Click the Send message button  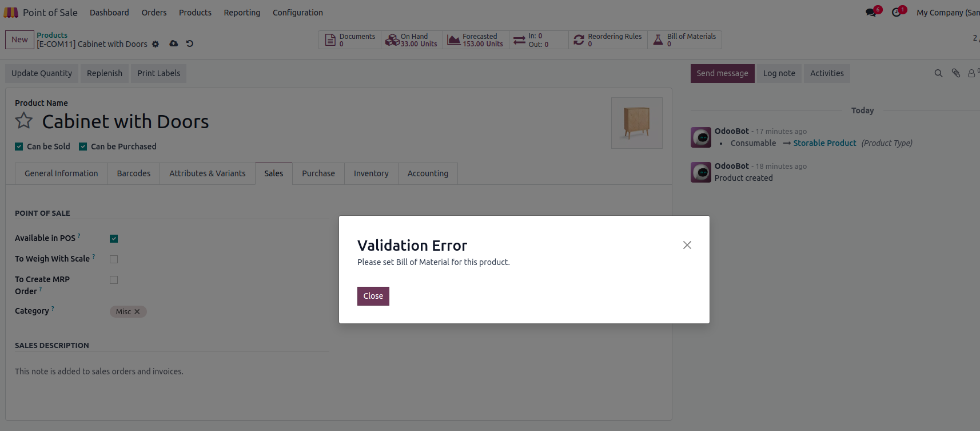coord(722,73)
